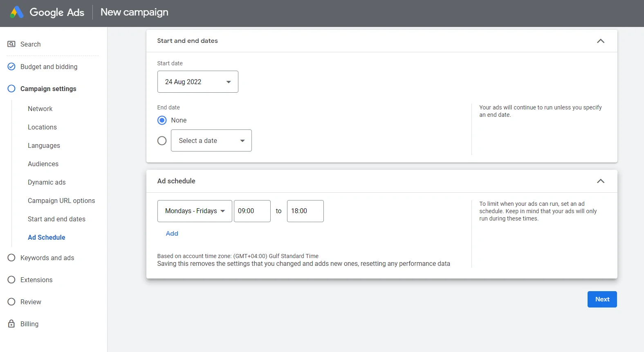Click the Next button
The height and width of the screenshot is (352, 644).
click(602, 299)
